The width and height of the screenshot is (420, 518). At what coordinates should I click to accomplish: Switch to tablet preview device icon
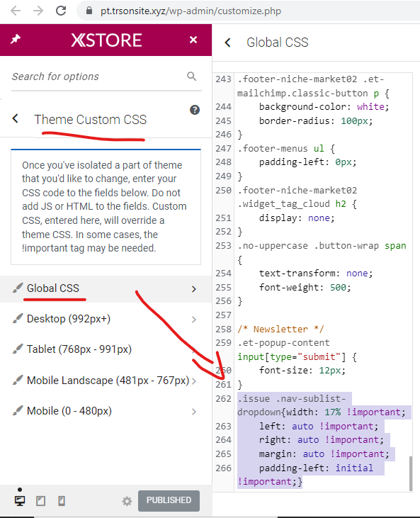pyautogui.click(x=40, y=501)
